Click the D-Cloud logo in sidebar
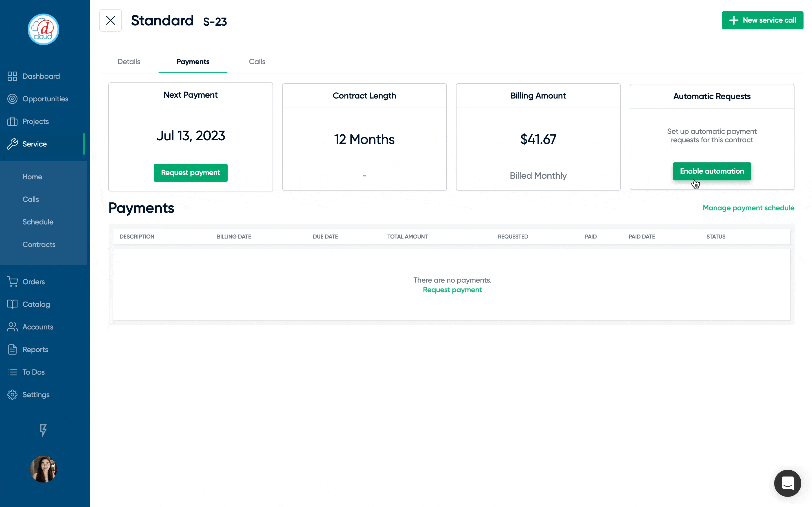 43,29
